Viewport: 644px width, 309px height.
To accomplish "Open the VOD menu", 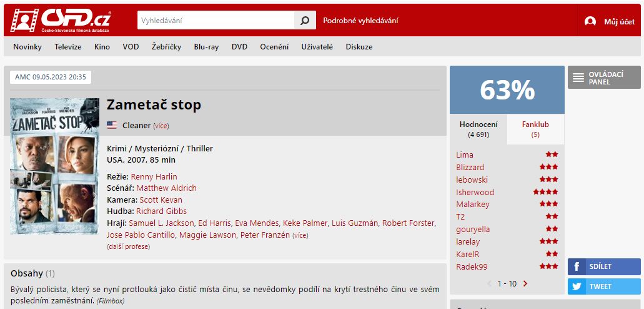I will (x=131, y=47).
